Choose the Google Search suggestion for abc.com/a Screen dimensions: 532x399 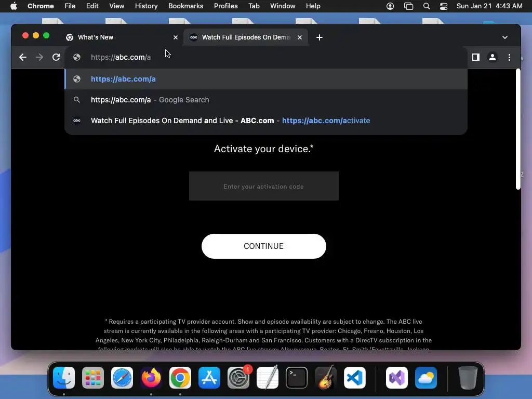point(266,100)
